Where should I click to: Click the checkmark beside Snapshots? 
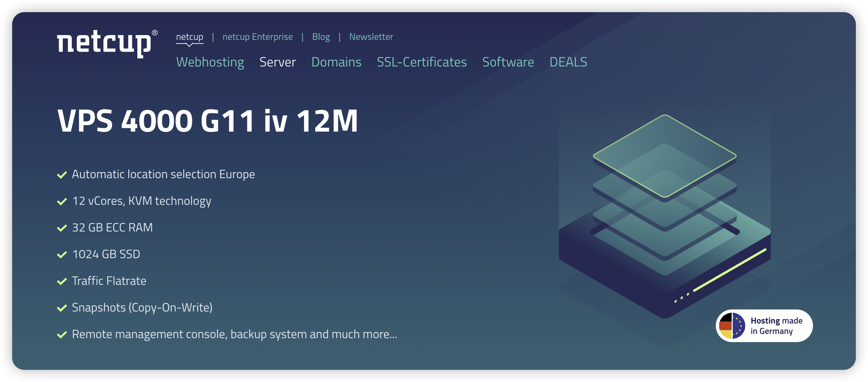pos(62,308)
